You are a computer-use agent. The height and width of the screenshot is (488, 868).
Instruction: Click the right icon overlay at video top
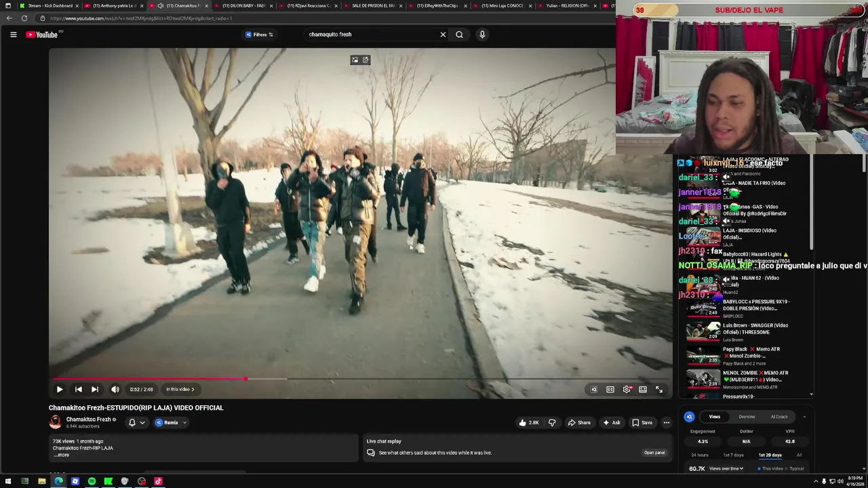pyautogui.click(x=366, y=60)
